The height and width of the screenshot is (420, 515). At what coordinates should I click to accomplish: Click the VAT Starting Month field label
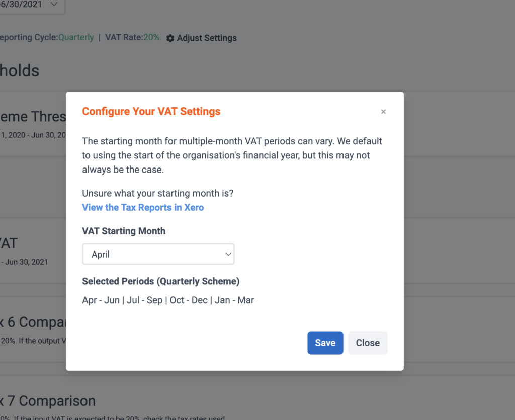coord(124,231)
